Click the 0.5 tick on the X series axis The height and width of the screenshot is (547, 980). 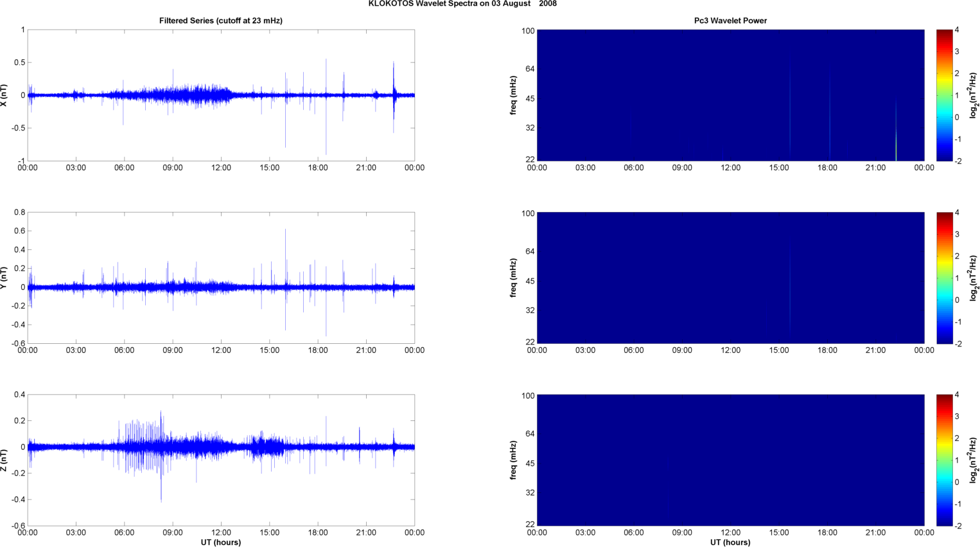[20, 62]
